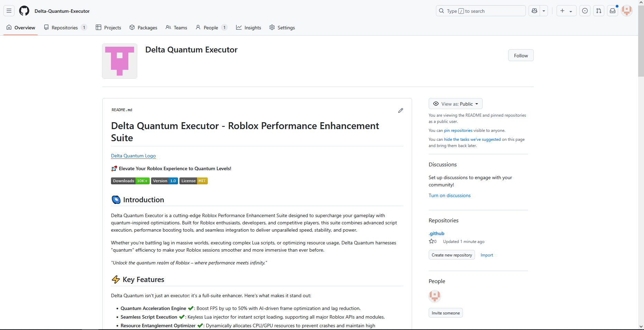
Task: Click the GitHub Octocat logo
Action: point(24,11)
